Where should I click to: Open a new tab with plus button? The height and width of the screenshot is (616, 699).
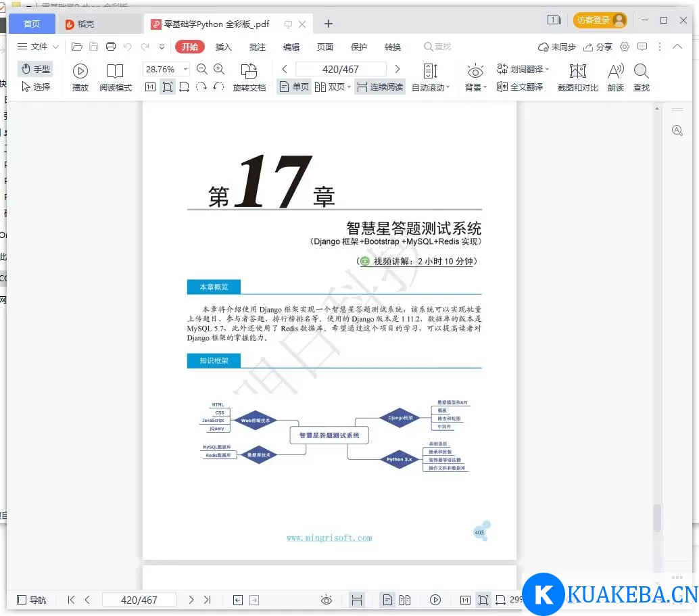[x=329, y=24]
